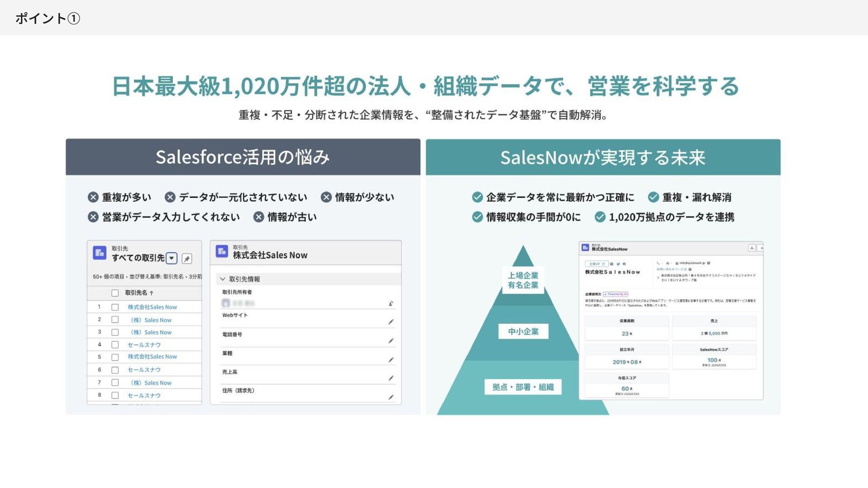Screen dimensions: 868x488
Task: Click the mail icon before info@quickwork.jp
Action: click(677, 263)
